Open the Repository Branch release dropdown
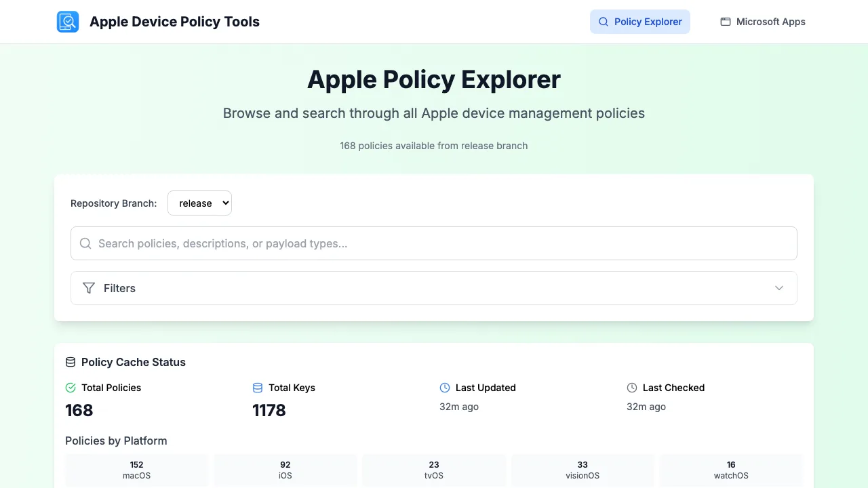Viewport: 868px width, 488px height. click(x=199, y=203)
